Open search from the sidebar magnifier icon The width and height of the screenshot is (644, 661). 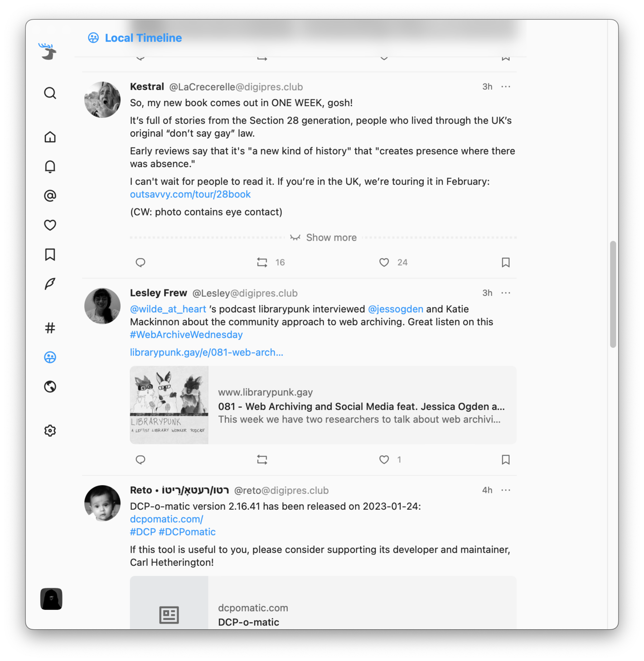point(50,93)
